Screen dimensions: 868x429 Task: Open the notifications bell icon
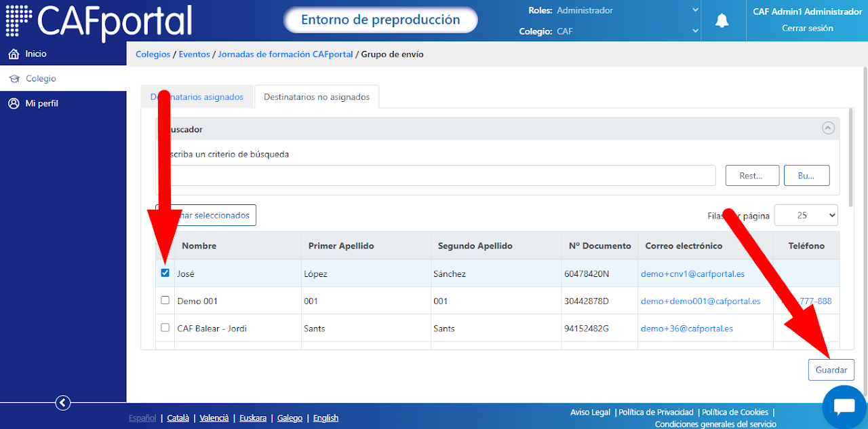pyautogui.click(x=722, y=20)
